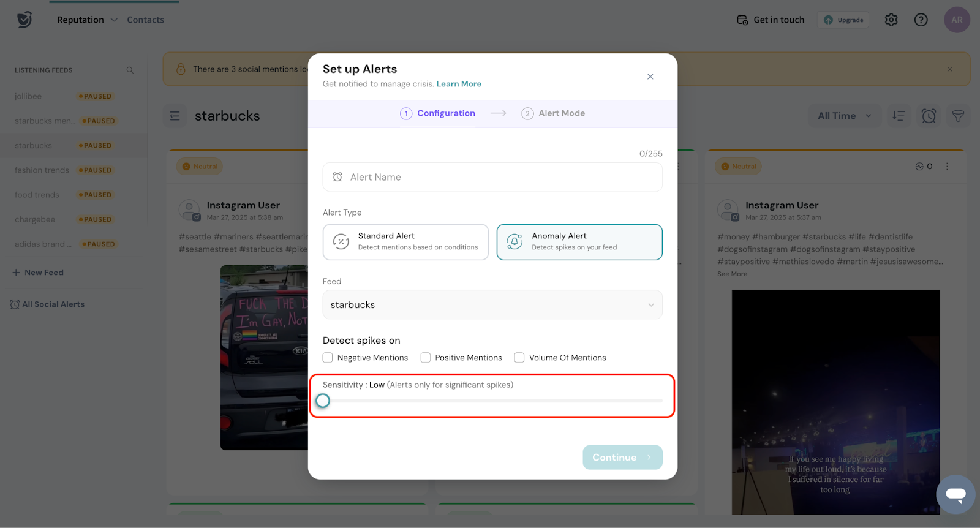The width and height of the screenshot is (980, 528).
Task: Open the All Time date range dropdown
Action: (x=844, y=116)
